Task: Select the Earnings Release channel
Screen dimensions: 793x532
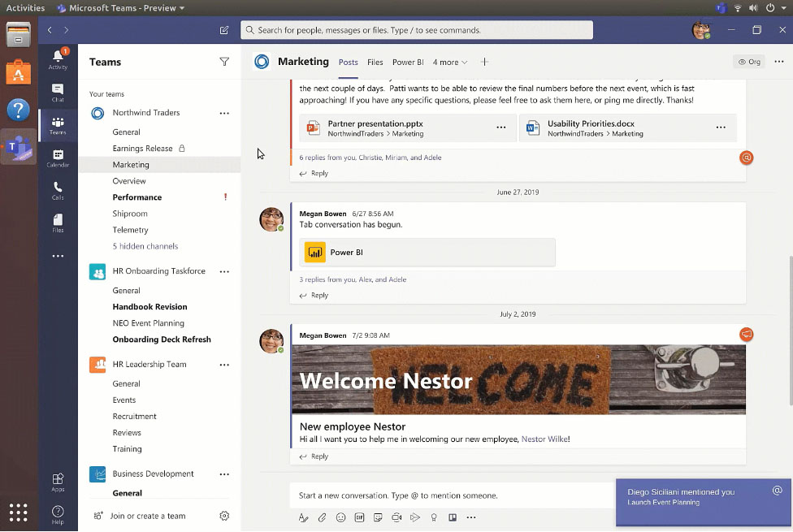Action: pos(143,148)
